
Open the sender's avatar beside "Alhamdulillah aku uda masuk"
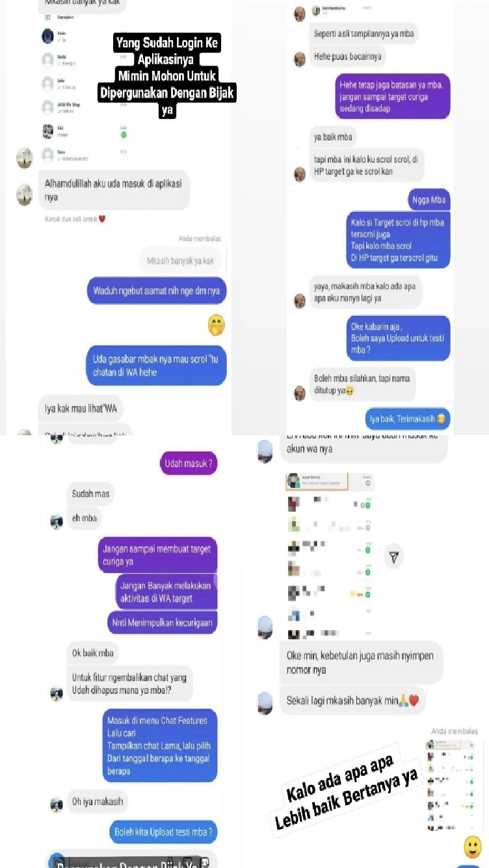coord(25,194)
